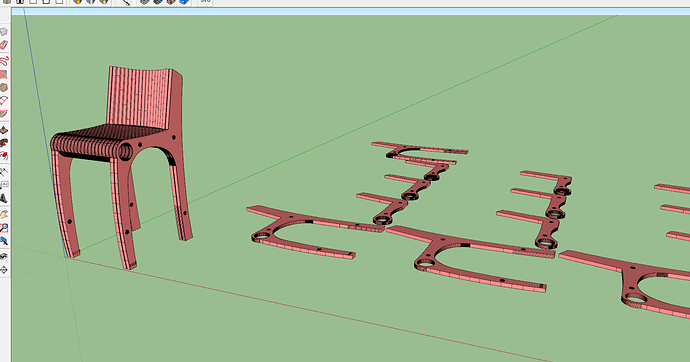
Task: Activate the Polygon tool
Action: click(x=4, y=87)
